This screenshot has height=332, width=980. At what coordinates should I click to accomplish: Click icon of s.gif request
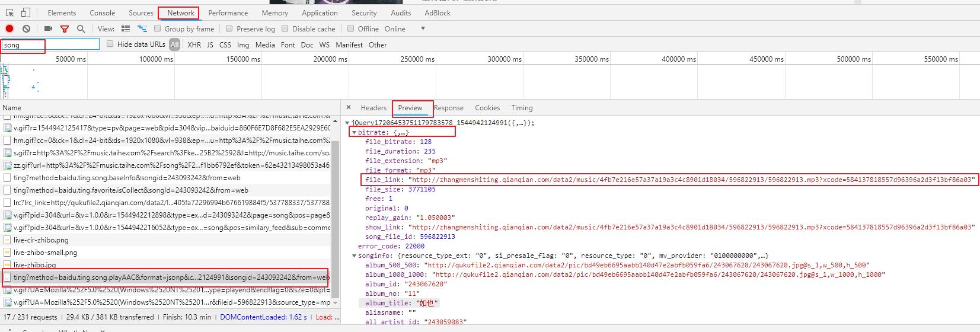click(8, 153)
